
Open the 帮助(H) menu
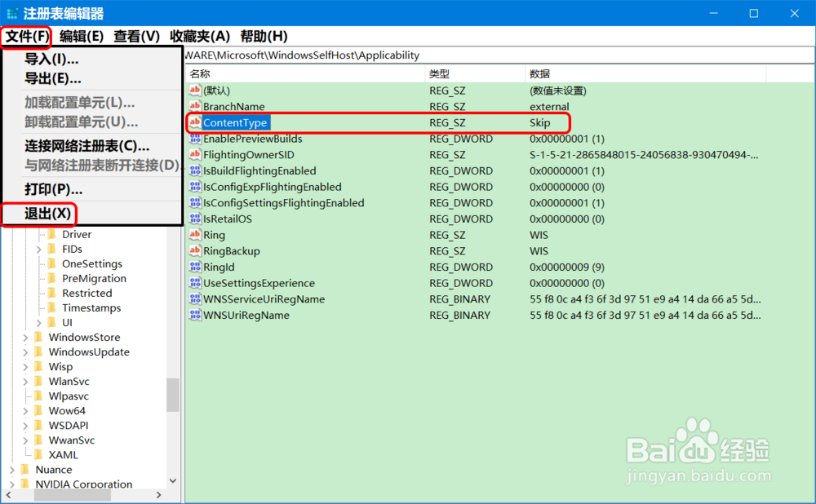point(264,37)
